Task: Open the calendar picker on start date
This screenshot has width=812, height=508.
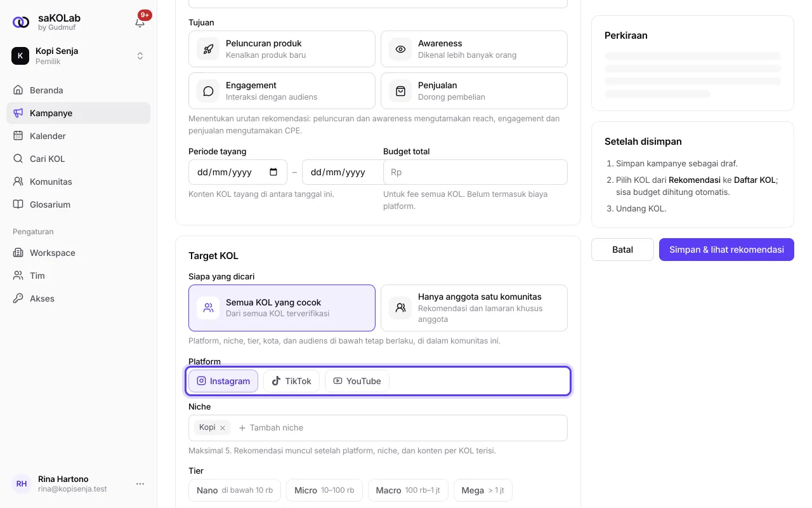Action: tap(273, 172)
